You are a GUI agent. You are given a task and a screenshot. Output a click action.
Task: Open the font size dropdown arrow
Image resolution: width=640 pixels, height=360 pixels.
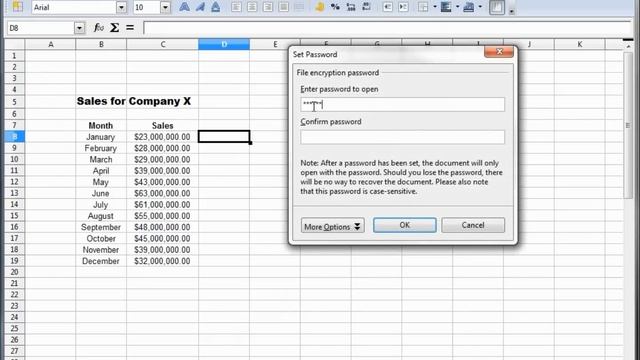pos(165,7)
